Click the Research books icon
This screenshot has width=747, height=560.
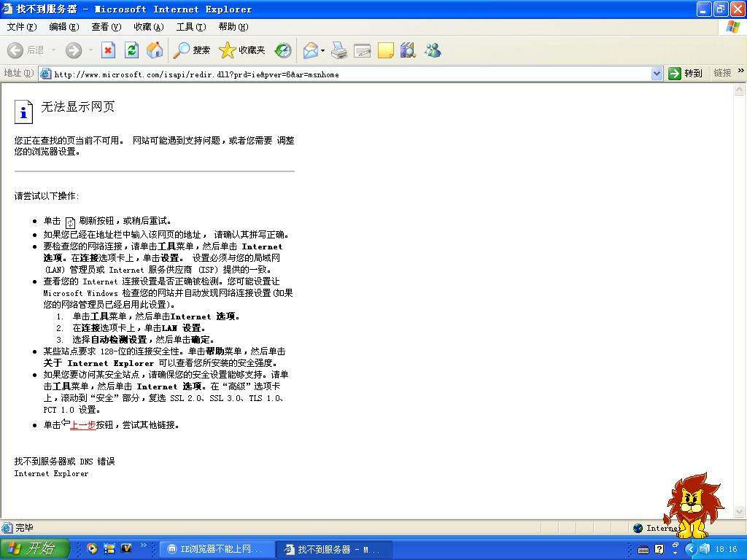[x=409, y=50]
